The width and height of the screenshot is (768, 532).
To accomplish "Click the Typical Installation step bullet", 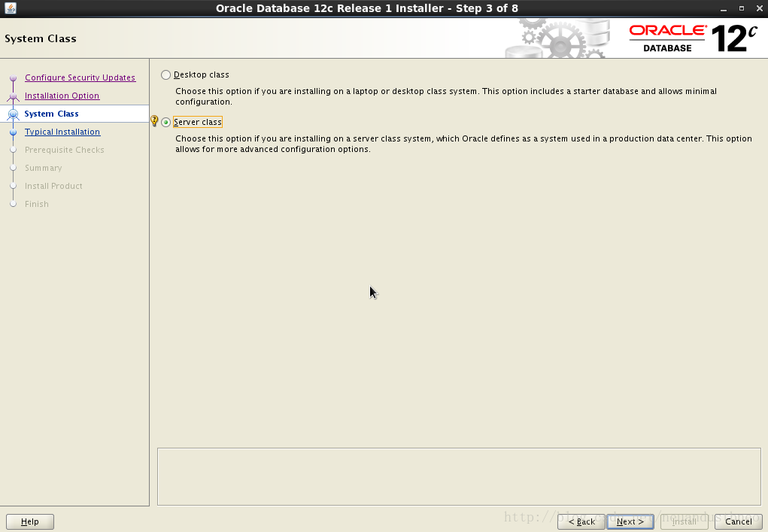I will (14, 132).
